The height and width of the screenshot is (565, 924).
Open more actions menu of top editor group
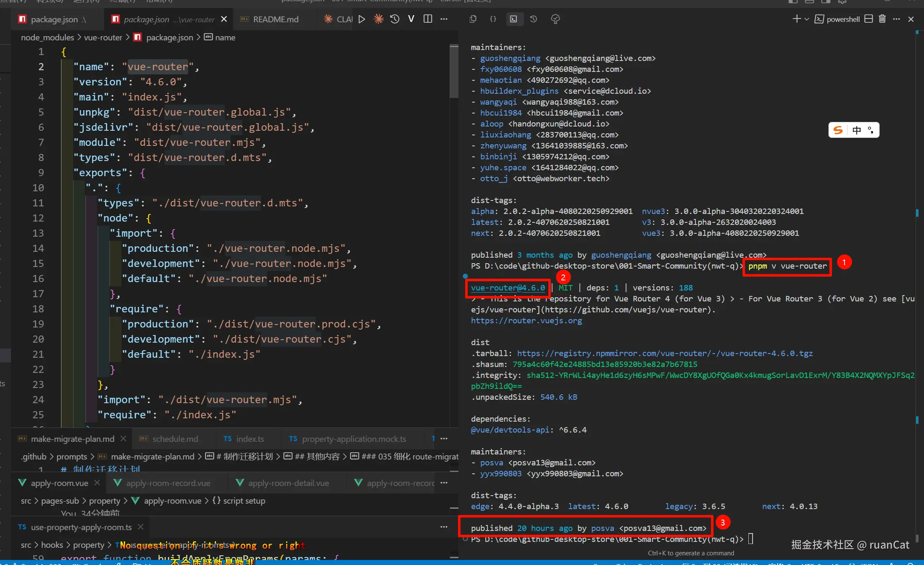click(x=444, y=19)
